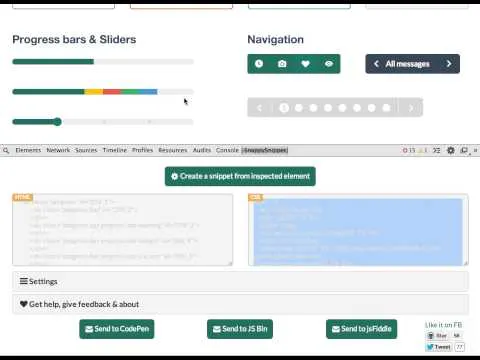Click inside the HTML code textarea
The height and width of the screenshot is (360, 480).
point(123,230)
